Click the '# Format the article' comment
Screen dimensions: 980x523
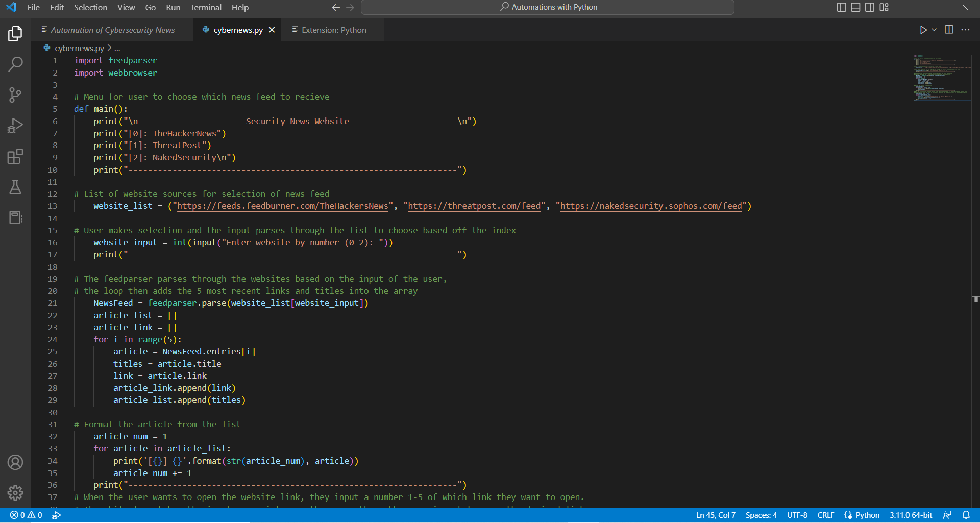click(x=157, y=424)
